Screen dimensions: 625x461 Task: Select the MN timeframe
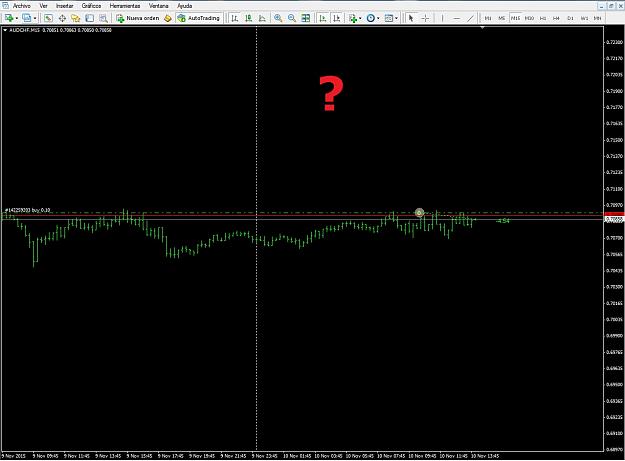598,18
